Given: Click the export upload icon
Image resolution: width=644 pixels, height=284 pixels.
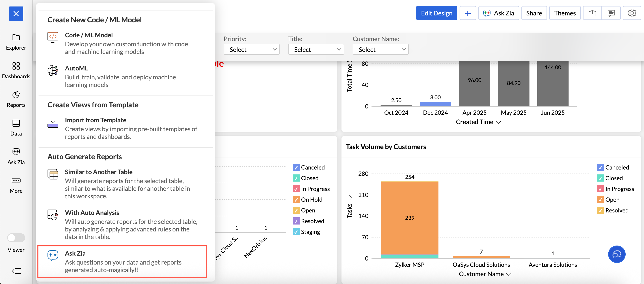Looking at the screenshot, I should [x=592, y=13].
